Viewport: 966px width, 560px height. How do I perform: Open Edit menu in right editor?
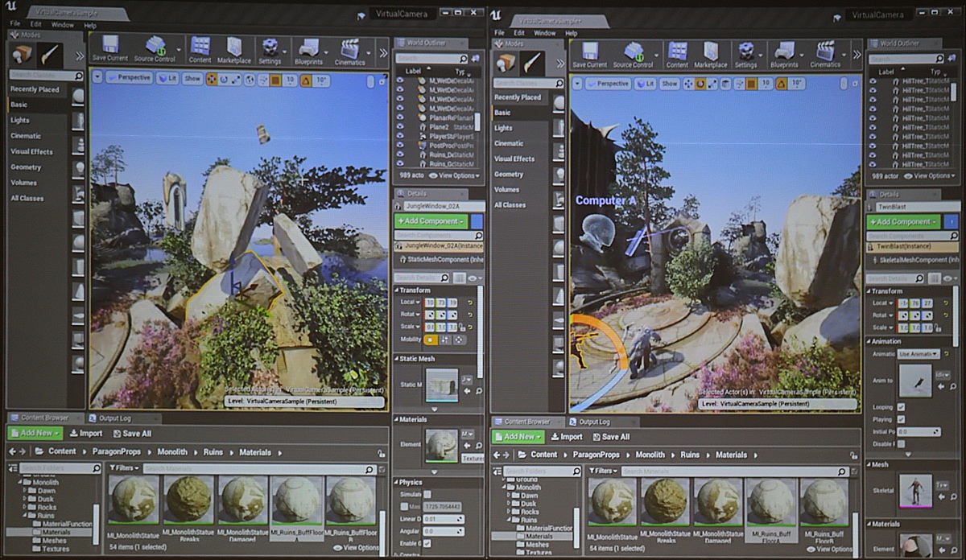click(x=519, y=33)
